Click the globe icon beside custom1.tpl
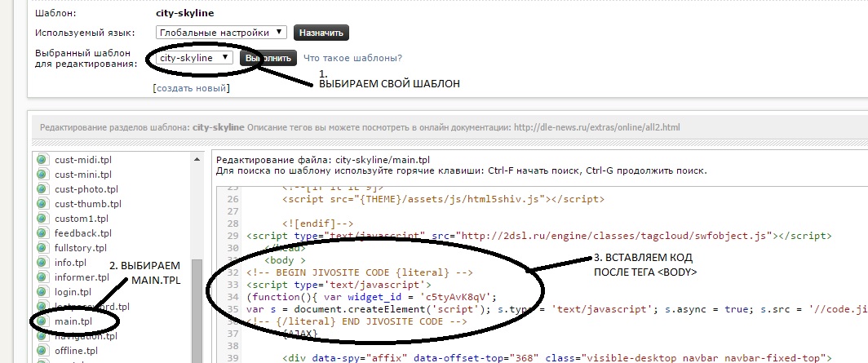868x363 pixels. (42, 219)
